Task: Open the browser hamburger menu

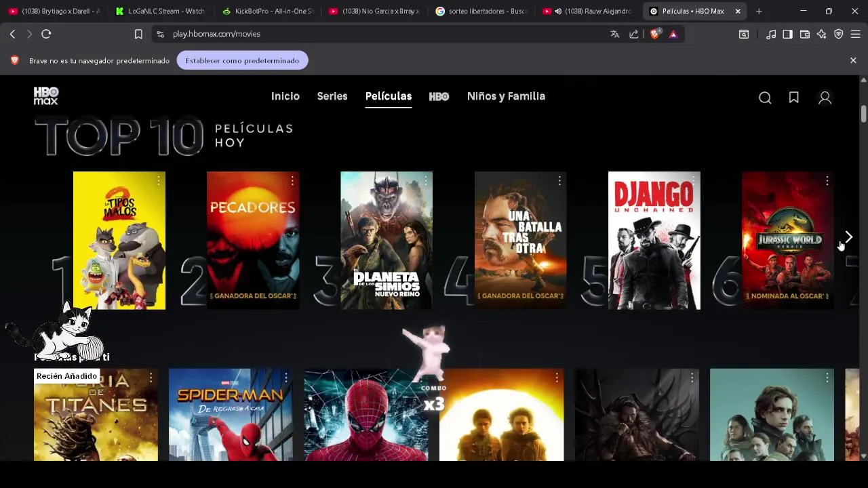Action: [x=855, y=34]
